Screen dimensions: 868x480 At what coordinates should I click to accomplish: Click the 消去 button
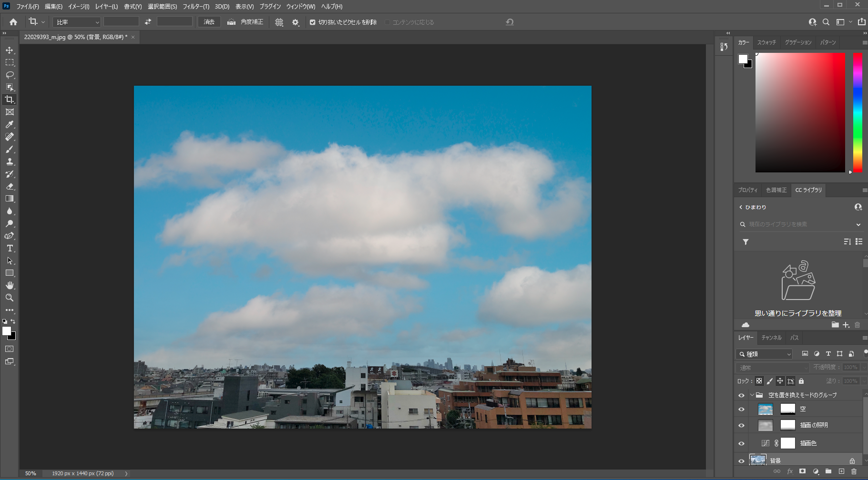coord(209,22)
